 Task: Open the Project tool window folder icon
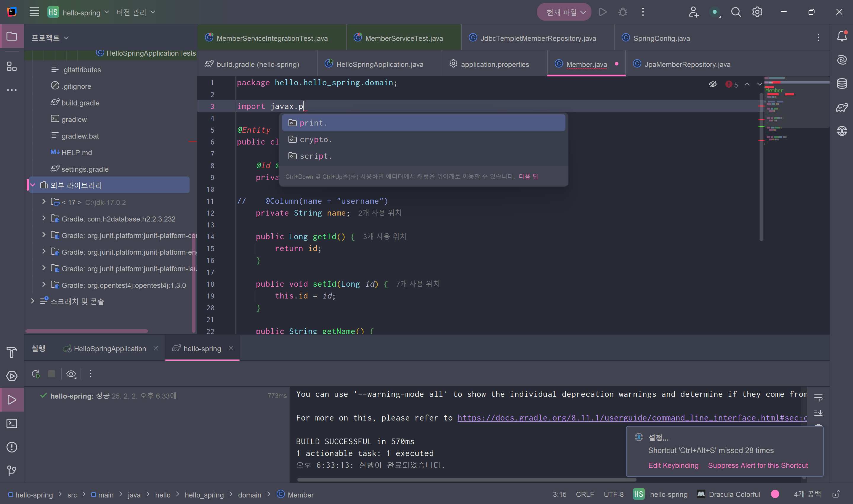pos(12,36)
